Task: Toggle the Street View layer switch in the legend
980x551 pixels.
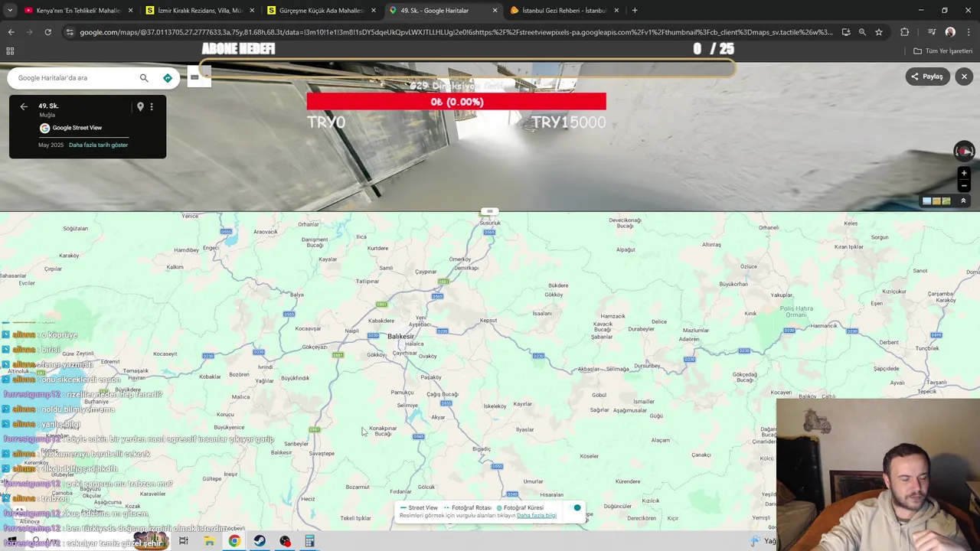Action: click(573, 507)
